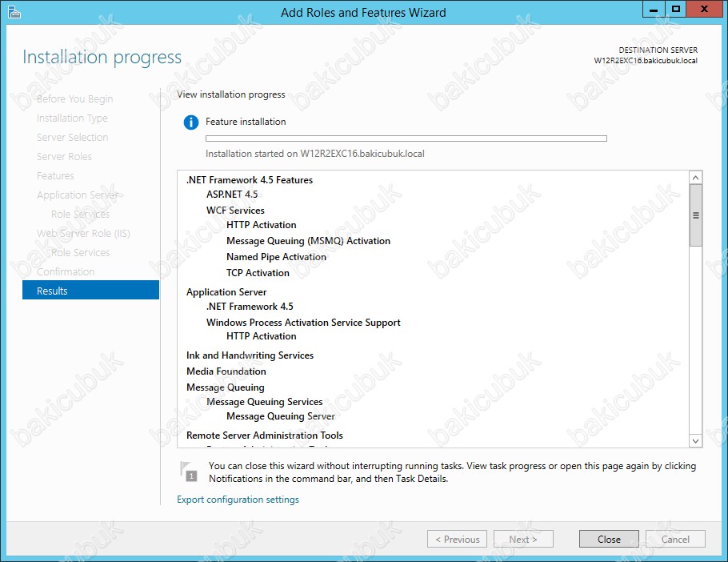Click the scroll up arrow of feature list
The height and width of the screenshot is (562, 728).
click(x=695, y=178)
